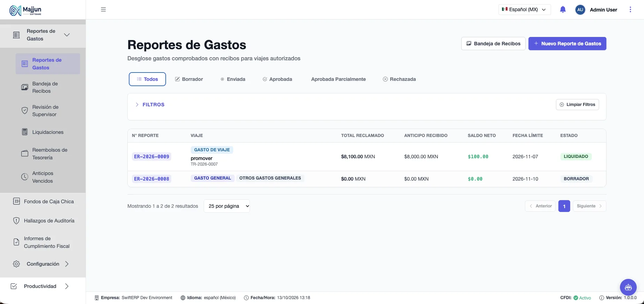Toggle the hamburger sidebar menu icon
The width and height of the screenshot is (644, 304).
103,9
